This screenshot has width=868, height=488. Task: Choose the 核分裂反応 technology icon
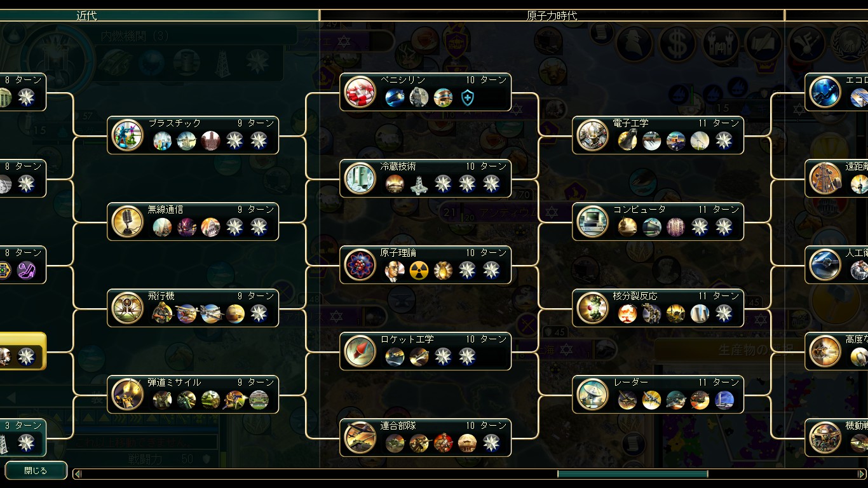[x=593, y=308]
